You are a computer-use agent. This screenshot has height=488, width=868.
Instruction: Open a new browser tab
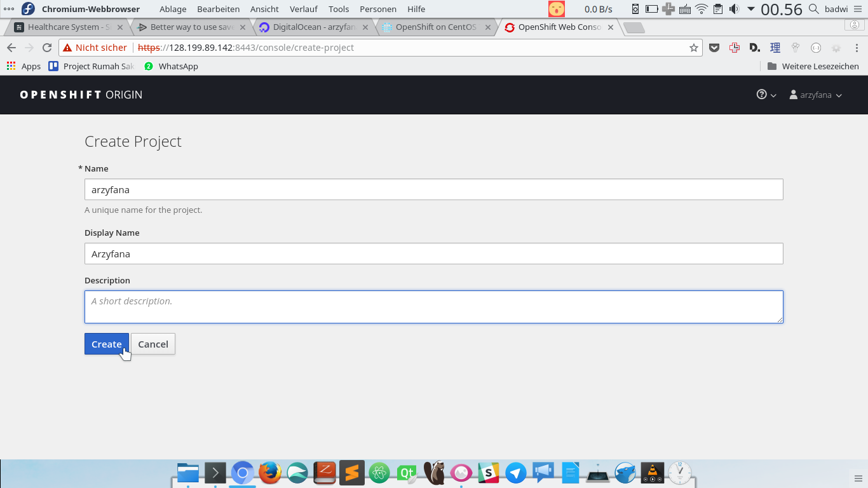(634, 28)
